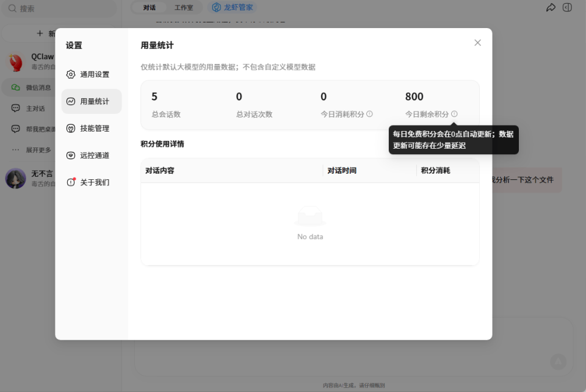Open 帮我把桌面 conversation in sidebar

[x=29, y=129]
